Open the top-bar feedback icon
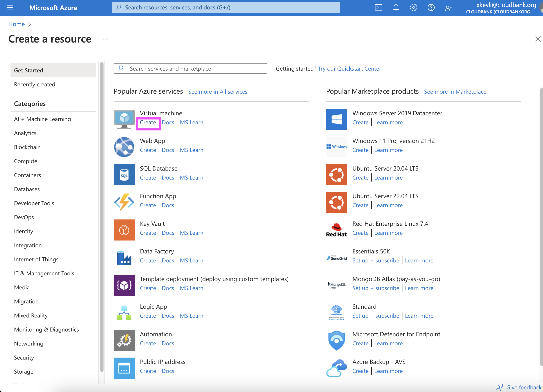This screenshot has width=543, height=392. pyautogui.click(x=449, y=8)
